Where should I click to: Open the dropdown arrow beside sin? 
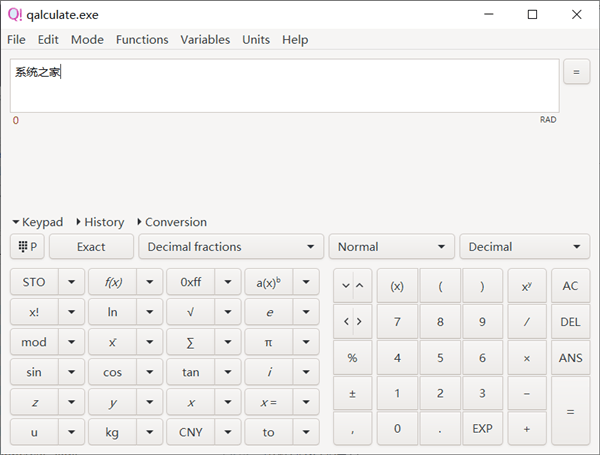click(71, 372)
